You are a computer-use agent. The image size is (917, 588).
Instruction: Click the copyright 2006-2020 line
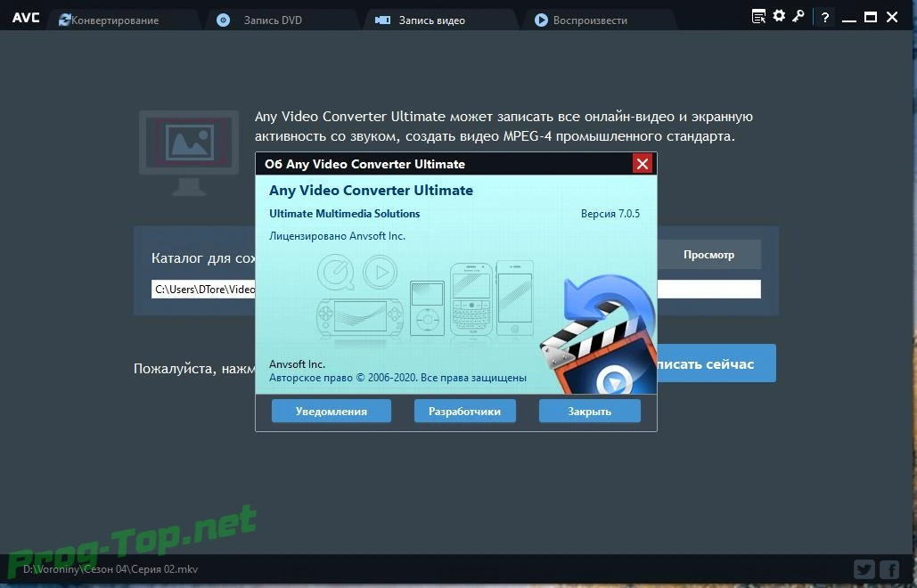point(397,378)
